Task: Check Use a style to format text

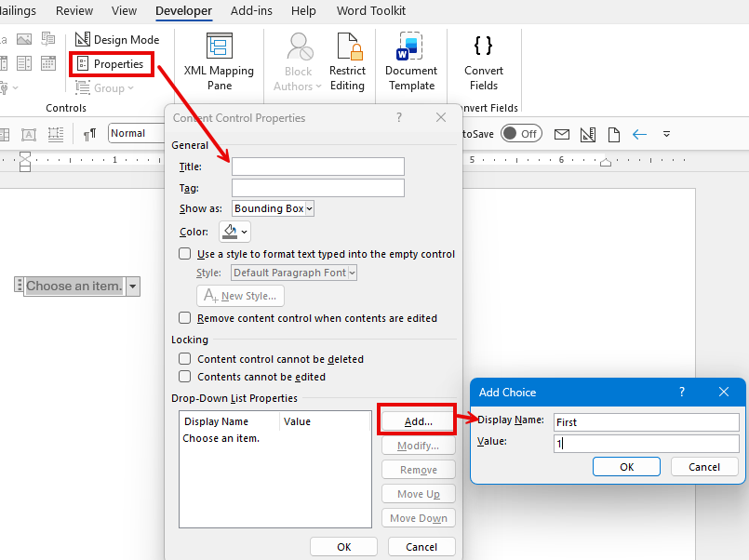Action: click(x=184, y=254)
